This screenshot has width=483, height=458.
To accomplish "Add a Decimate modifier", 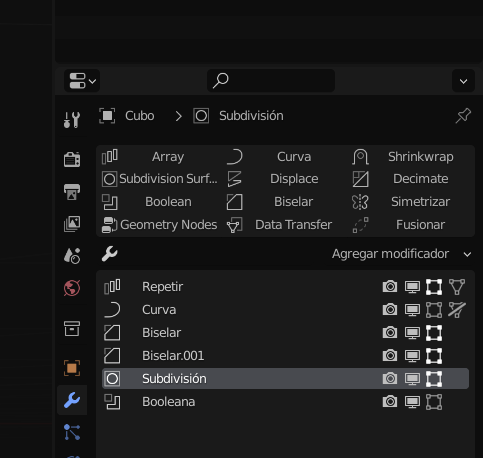I will click(x=411, y=179).
